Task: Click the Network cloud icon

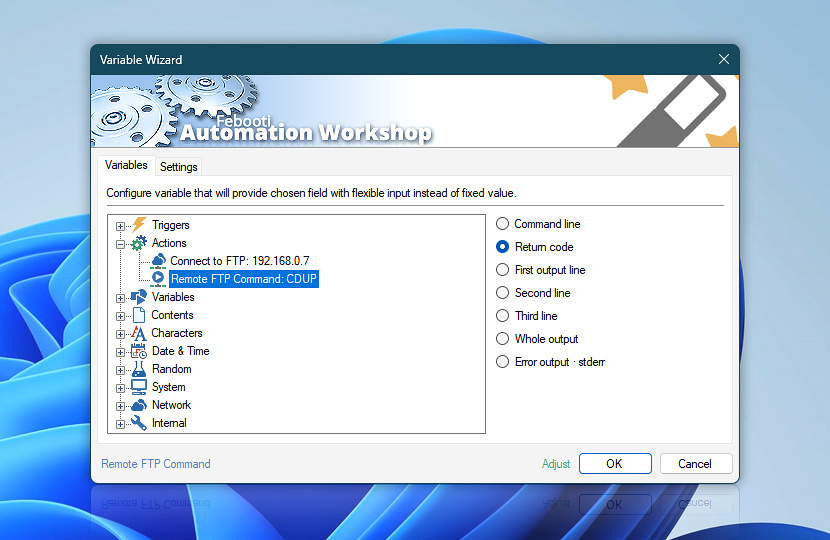Action: pos(139,405)
